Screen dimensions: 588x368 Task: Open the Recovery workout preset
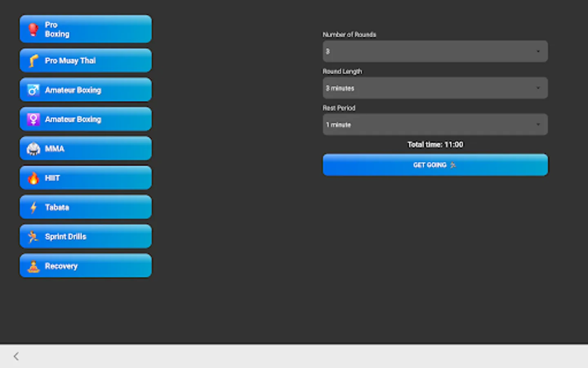pos(85,265)
